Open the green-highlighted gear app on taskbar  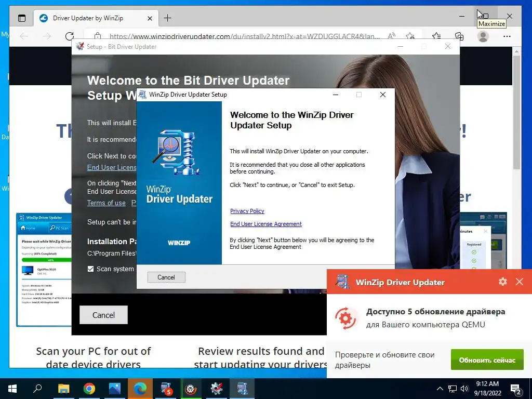(191, 389)
